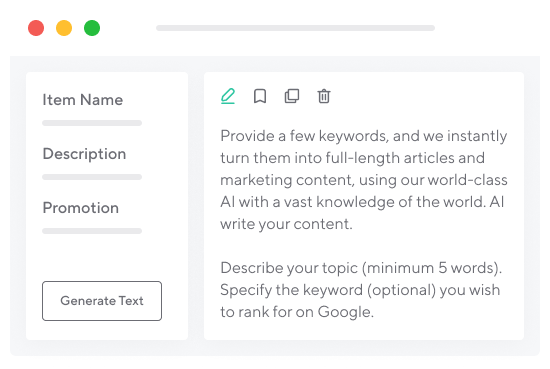The image size is (550, 369).
Task: Click the red close window dot
Action: [x=36, y=28]
